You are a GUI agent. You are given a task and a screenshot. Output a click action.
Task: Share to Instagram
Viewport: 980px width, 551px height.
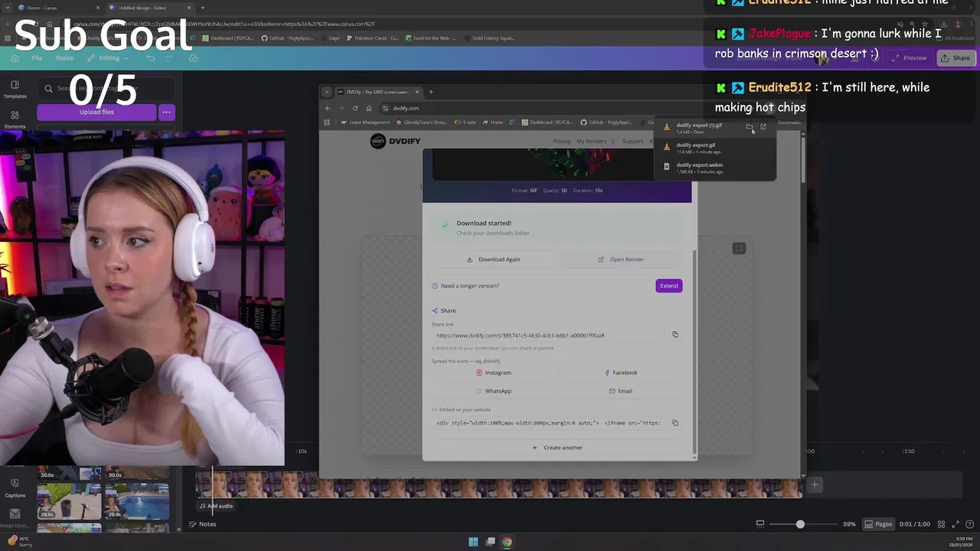493,373
